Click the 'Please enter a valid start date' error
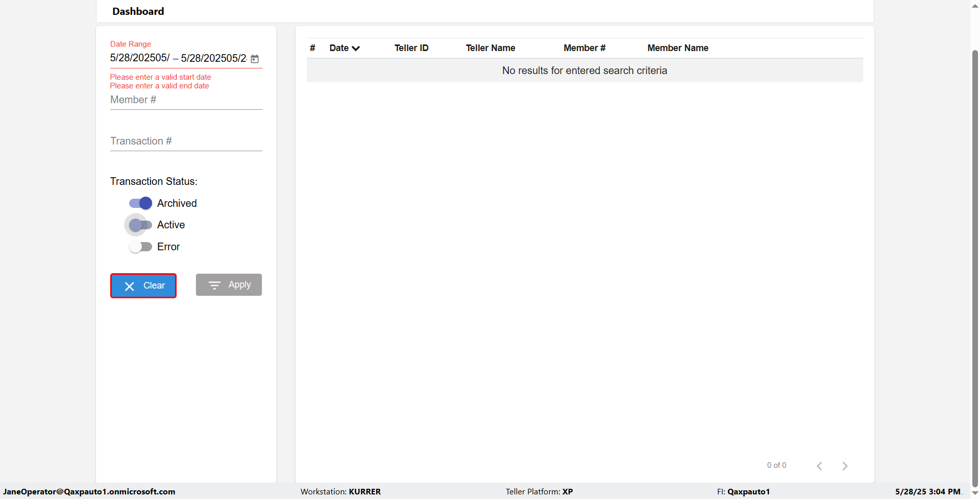 coord(160,77)
